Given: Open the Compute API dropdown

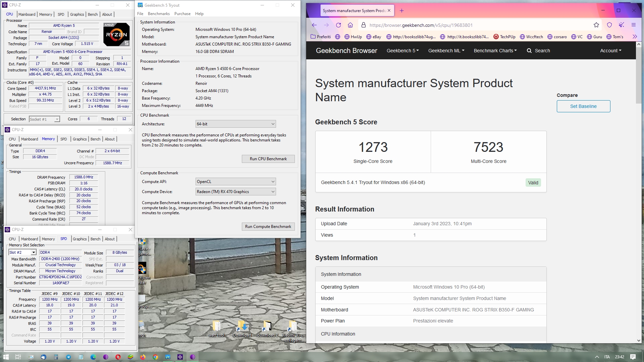Looking at the screenshot, I should (x=235, y=182).
